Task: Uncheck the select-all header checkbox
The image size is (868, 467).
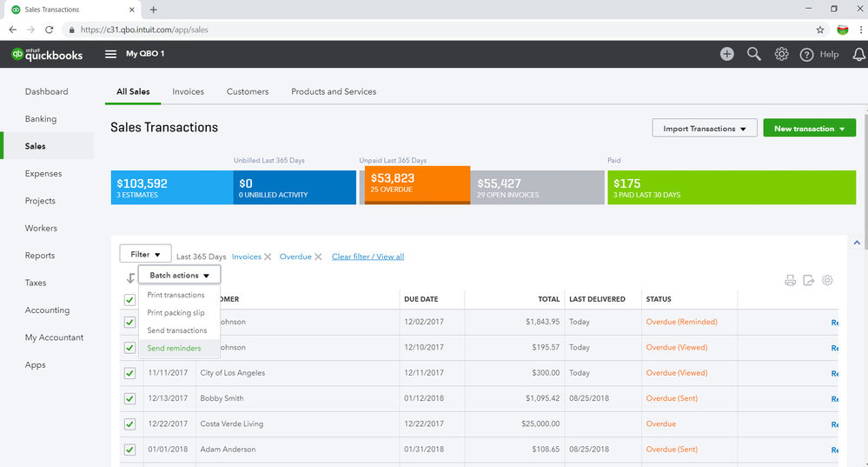Action: pyautogui.click(x=129, y=299)
